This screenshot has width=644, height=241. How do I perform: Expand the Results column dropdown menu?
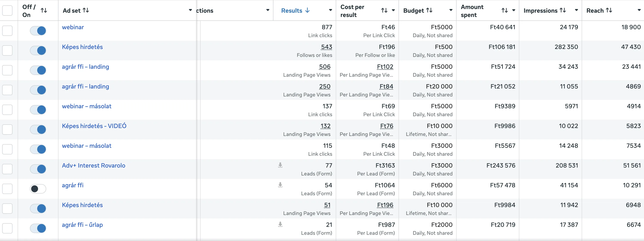click(x=331, y=10)
